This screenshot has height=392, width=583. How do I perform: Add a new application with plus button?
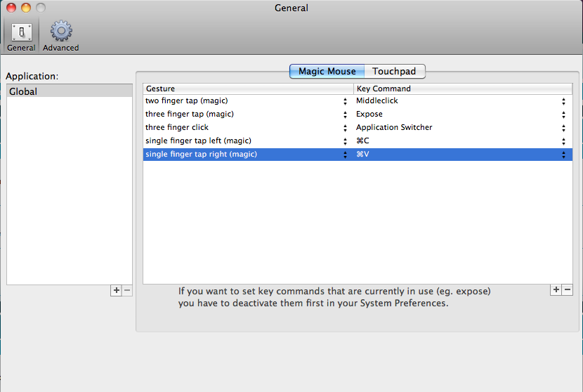pos(116,290)
